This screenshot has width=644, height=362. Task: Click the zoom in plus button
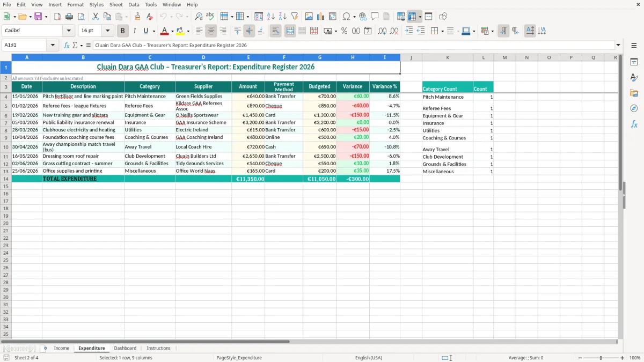pyautogui.click(x=623, y=358)
